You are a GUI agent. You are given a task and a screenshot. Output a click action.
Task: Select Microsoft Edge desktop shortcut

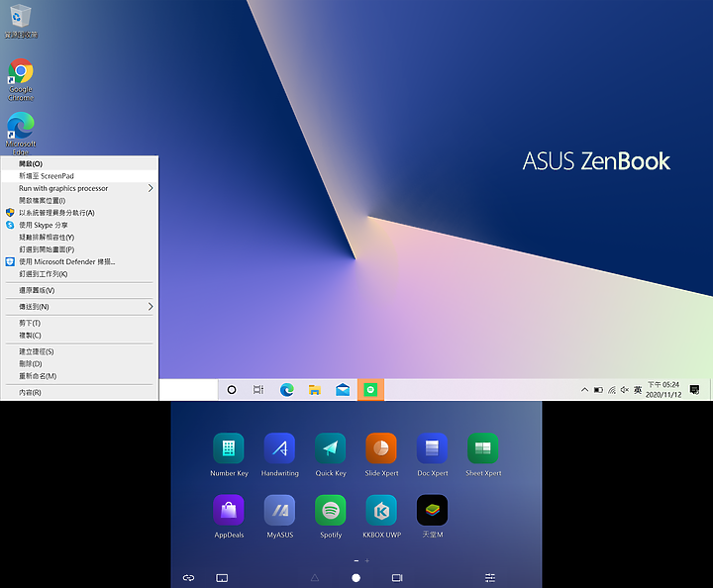coord(21,133)
